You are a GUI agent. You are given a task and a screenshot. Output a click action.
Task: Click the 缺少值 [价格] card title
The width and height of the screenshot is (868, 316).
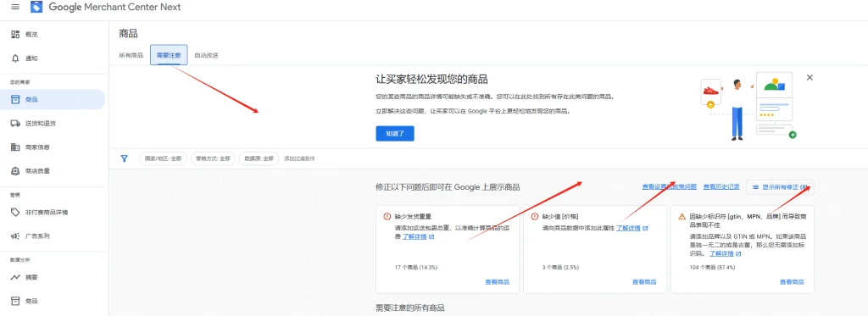point(561,216)
